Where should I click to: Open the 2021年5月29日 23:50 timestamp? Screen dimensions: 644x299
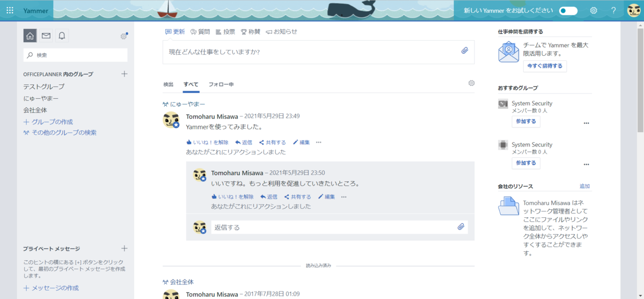coord(297,173)
